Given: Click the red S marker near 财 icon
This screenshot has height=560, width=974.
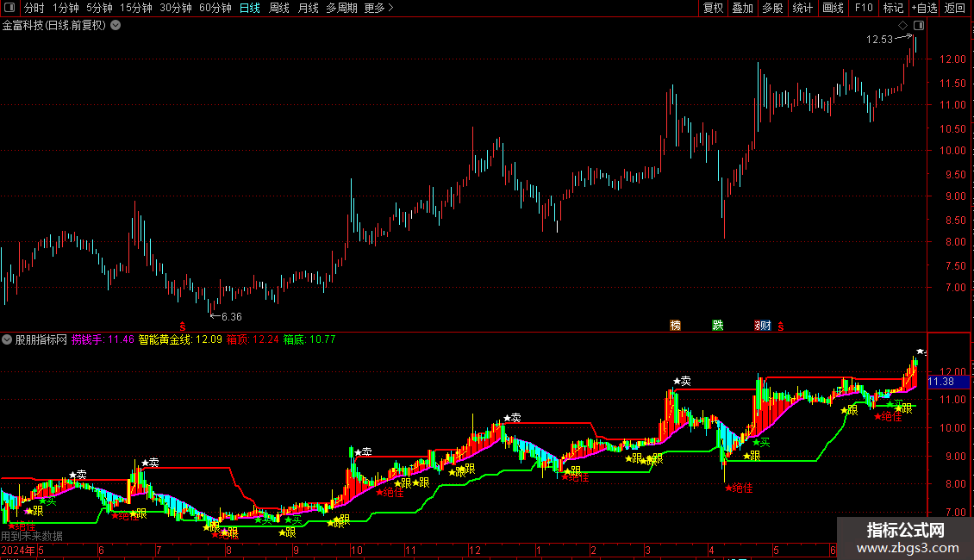Looking at the screenshot, I should 781,326.
